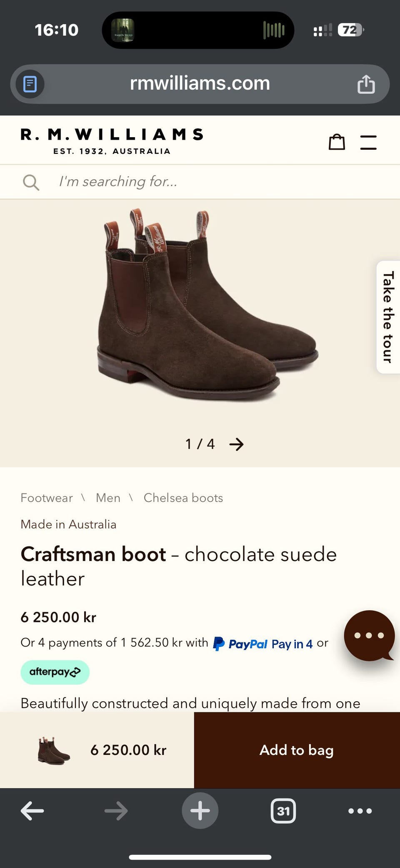
Task: Open the live chat bubble
Action: point(369,635)
